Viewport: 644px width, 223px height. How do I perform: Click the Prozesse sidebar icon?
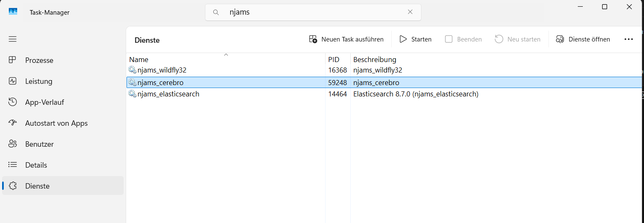point(13,60)
